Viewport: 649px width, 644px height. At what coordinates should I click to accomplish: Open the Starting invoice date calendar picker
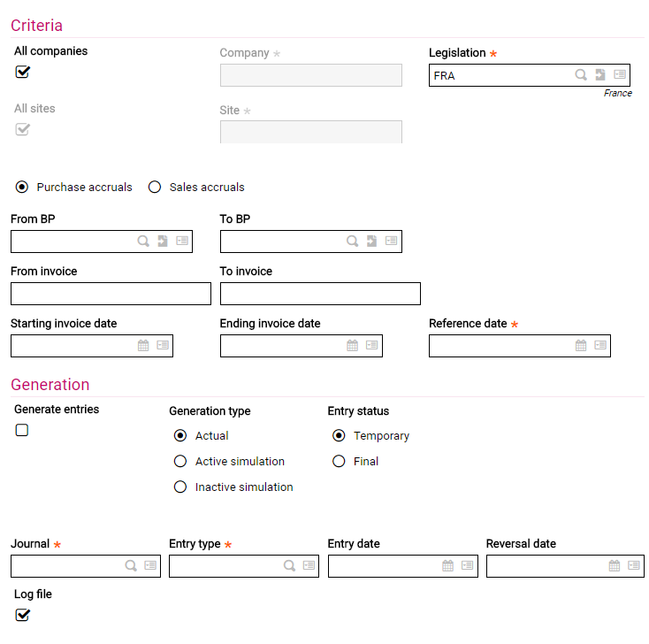143,346
